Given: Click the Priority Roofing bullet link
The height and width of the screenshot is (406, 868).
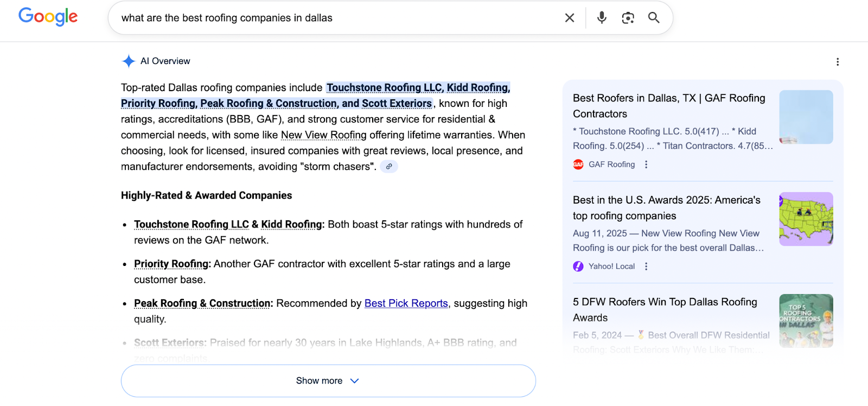Looking at the screenshot, I should (171, 264).
